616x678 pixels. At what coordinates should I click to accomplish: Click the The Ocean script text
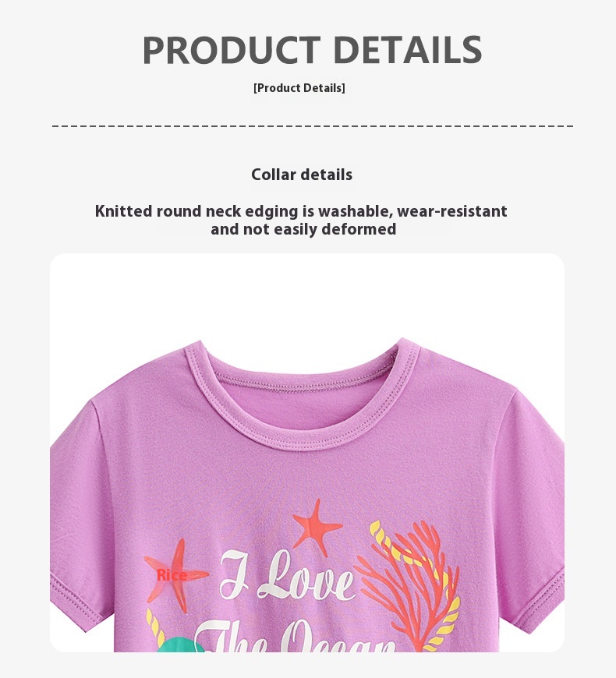(294, 637)
